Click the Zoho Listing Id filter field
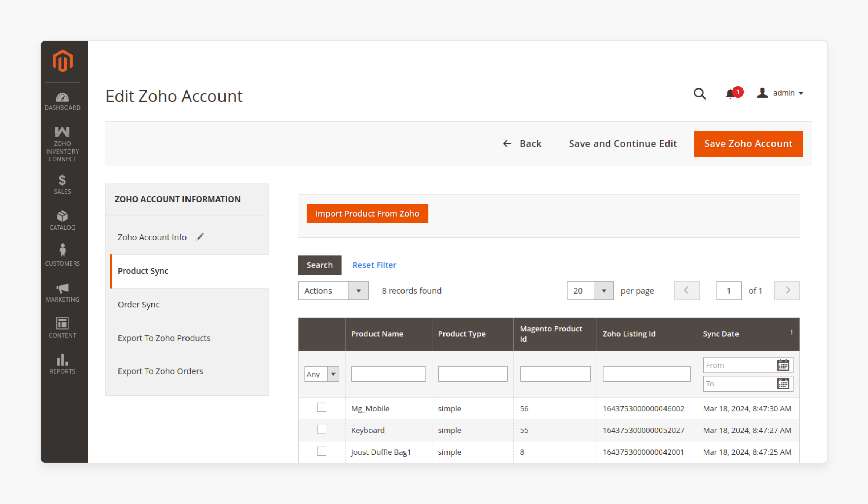Viewport: 868px width, 504px height. pyautogui.click(x=647, y=374)
